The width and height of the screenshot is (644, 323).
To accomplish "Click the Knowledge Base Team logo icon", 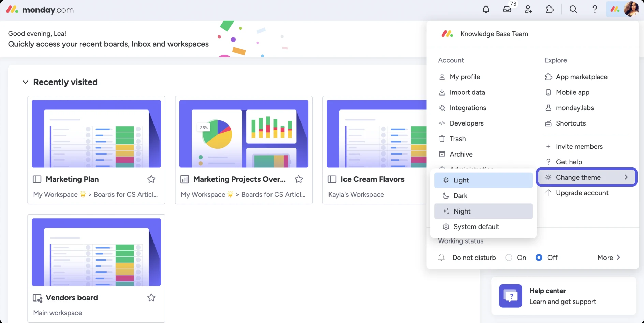I will 447,34.
